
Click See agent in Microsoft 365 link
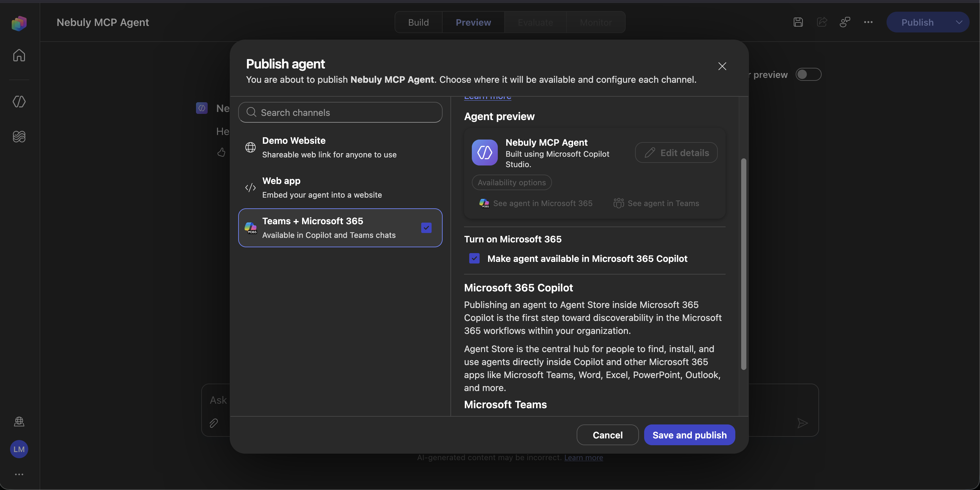pos(536,203)
